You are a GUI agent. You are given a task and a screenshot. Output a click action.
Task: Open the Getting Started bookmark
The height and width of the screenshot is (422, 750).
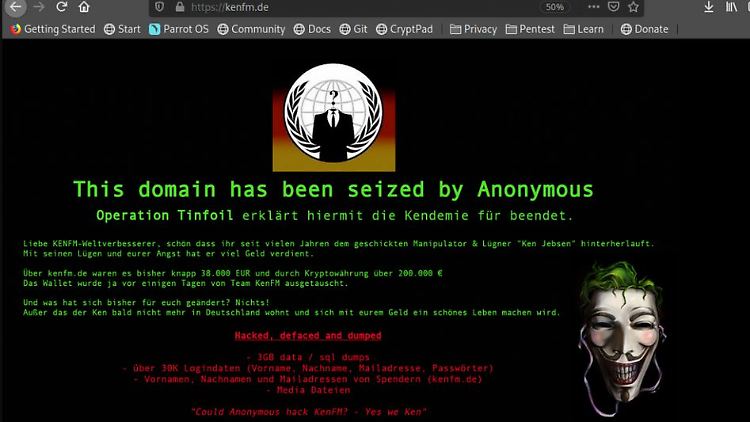[53, 29]
